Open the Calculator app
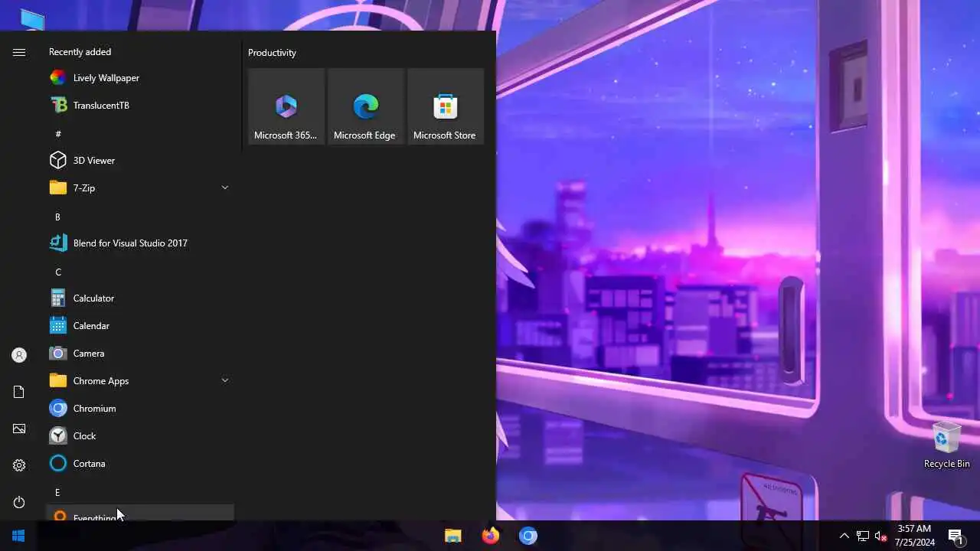 pos(140,298)
